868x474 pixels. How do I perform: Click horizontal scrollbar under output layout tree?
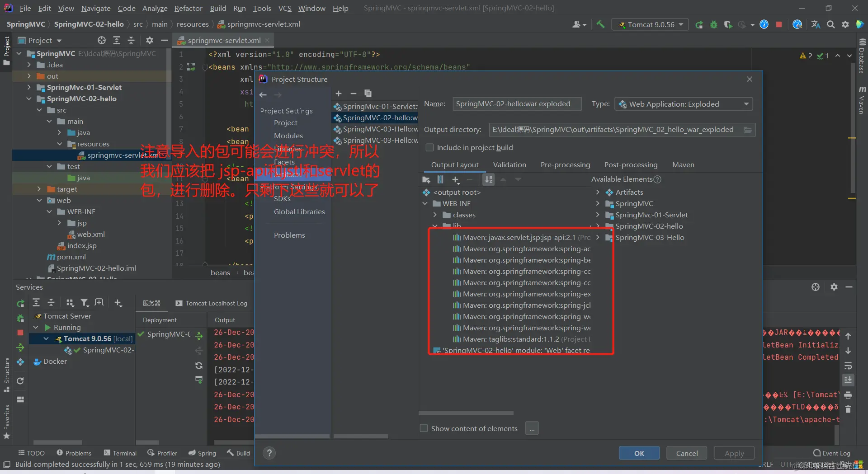pyautogui.click(x=466, y=413)
